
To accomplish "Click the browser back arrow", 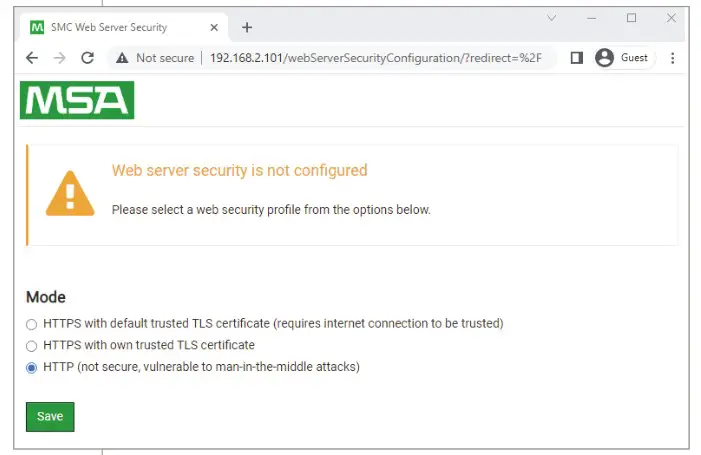I will point(32,58).
